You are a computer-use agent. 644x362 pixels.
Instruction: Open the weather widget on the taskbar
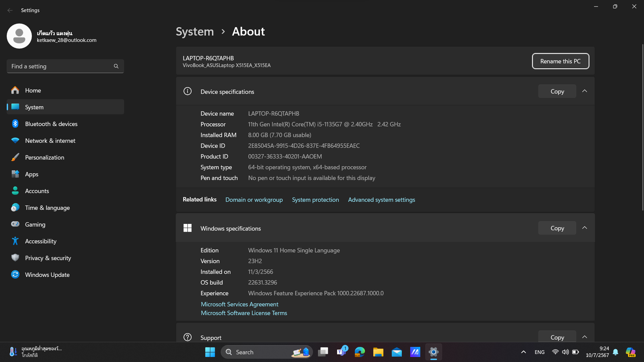[35, 352]
